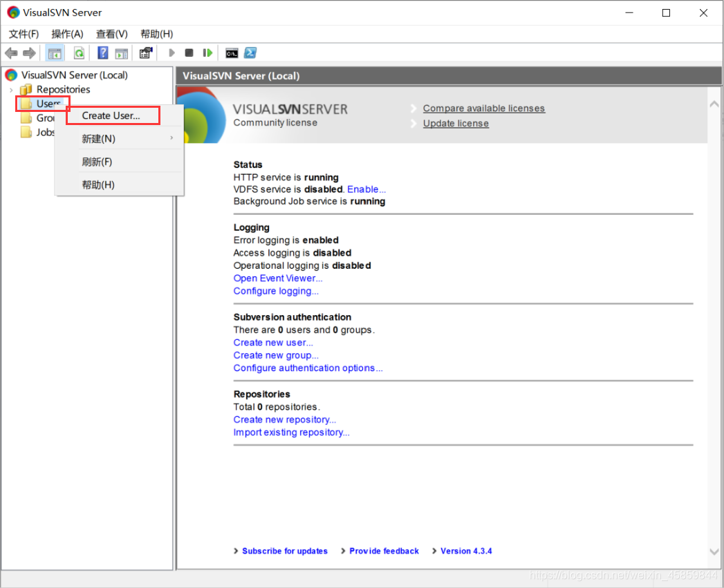Open the 查看(V) menu
Screen dimensions: 724x588
pos(112,34)
